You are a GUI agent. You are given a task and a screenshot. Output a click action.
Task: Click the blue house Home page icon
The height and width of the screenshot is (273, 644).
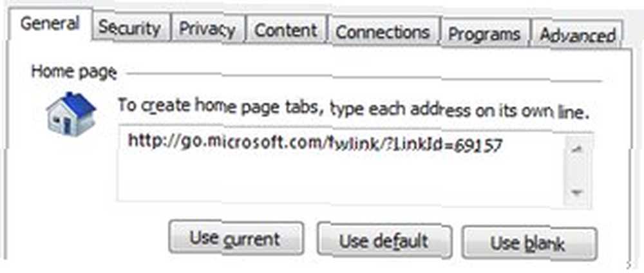[71, 113]
